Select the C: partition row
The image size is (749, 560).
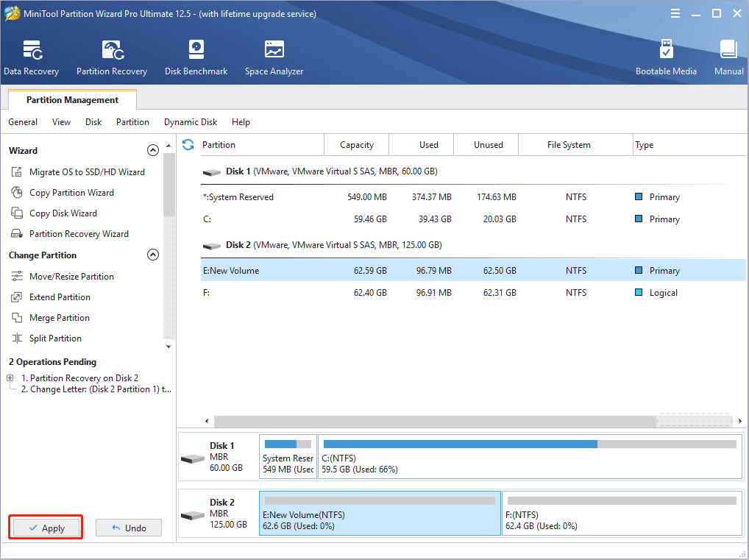[x=473, y=219]
